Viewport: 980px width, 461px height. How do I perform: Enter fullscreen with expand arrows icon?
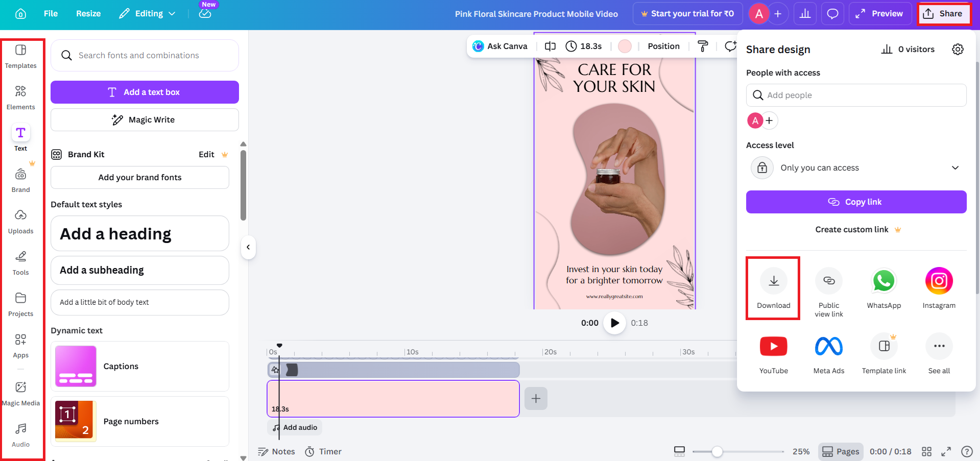[946, 451]
